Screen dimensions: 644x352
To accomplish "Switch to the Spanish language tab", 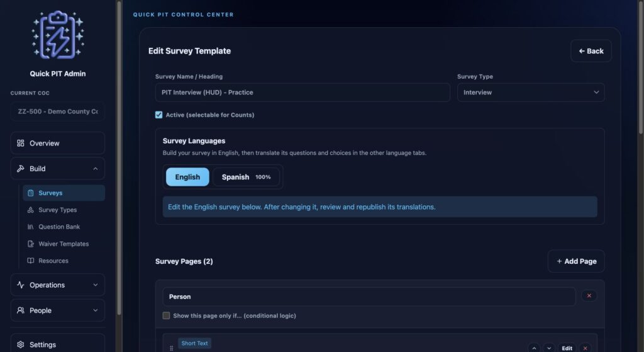I will coord(246,177).
